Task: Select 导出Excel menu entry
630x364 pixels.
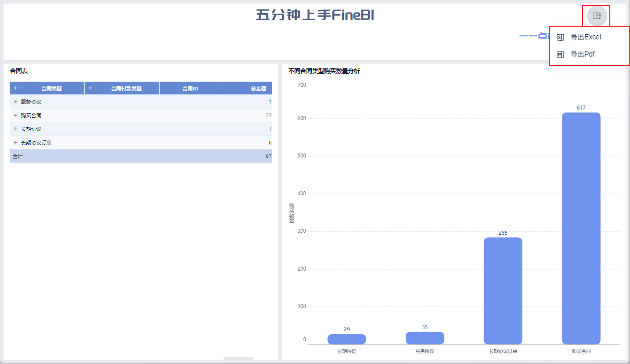Action: click(x=586, y=37)
